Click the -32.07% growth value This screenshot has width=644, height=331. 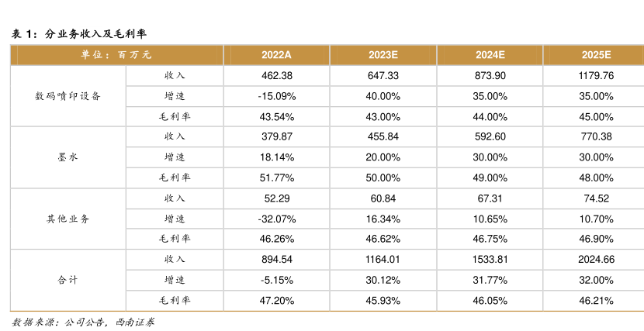point(276,219)
